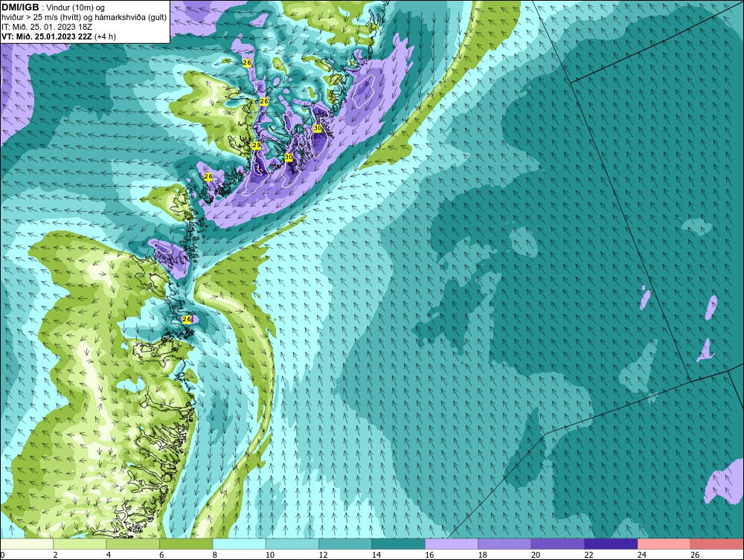Click the yellow gust label reading 29
The image size is (744, 560).
[x=256, y=146]
